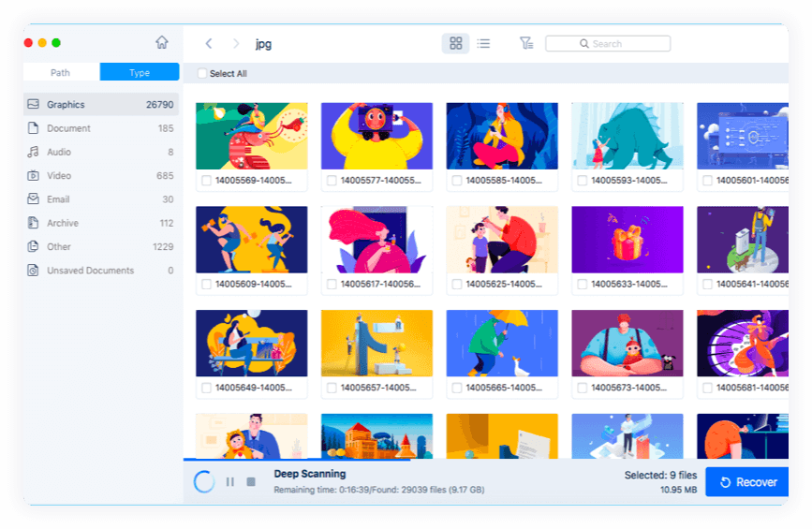Check the box for 14005625 image
812x529 pixels.
(x=457, y=285)
